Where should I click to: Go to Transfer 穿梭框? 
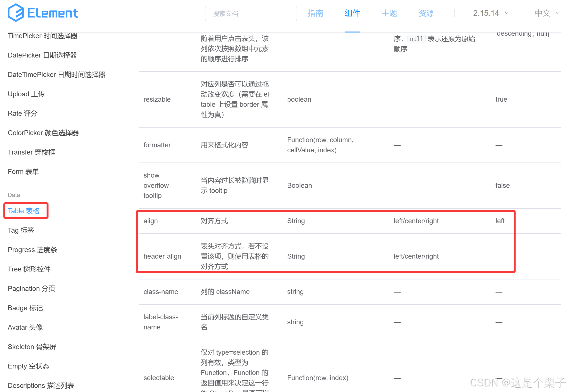pyautogui.click(x=32, y=152)
